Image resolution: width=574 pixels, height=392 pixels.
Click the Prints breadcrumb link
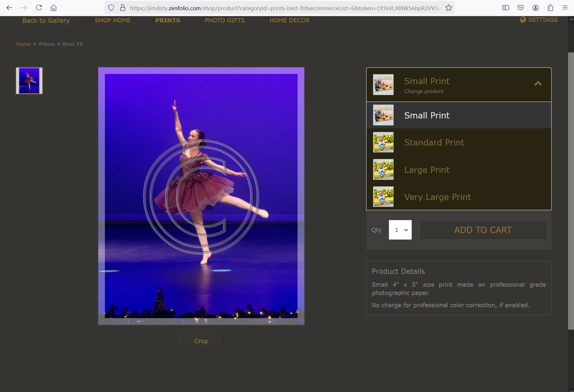click(47, 44)
